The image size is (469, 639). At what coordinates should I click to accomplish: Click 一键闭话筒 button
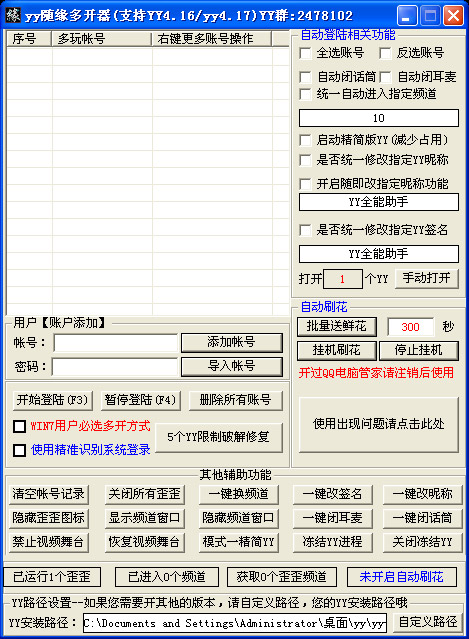click(423, 518)
